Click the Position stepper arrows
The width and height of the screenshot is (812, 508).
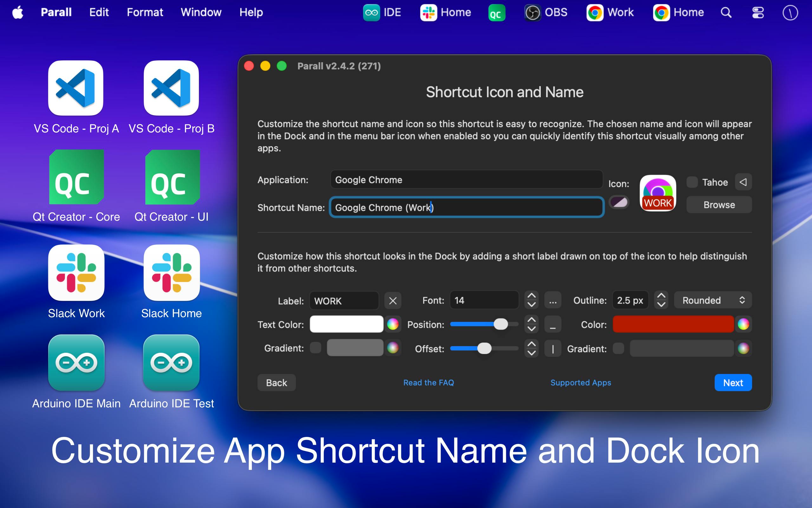531,324
